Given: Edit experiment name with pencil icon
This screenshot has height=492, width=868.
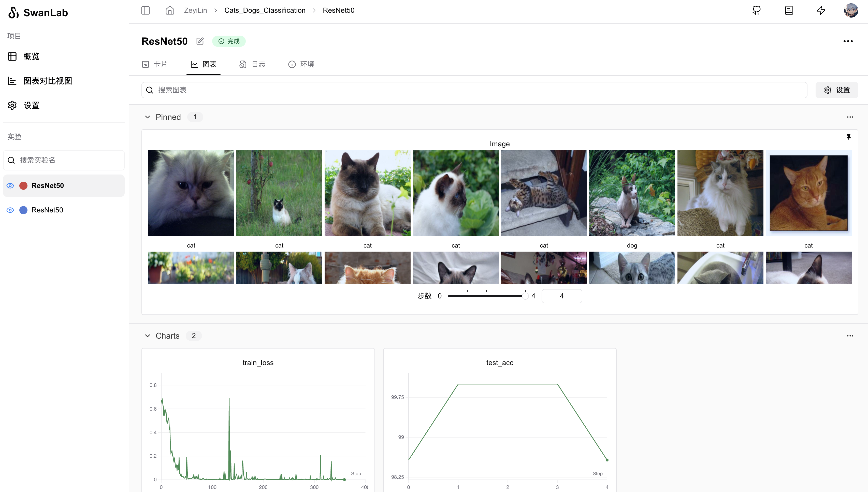Looking at the screenshot, I should [x=200, y=41].
